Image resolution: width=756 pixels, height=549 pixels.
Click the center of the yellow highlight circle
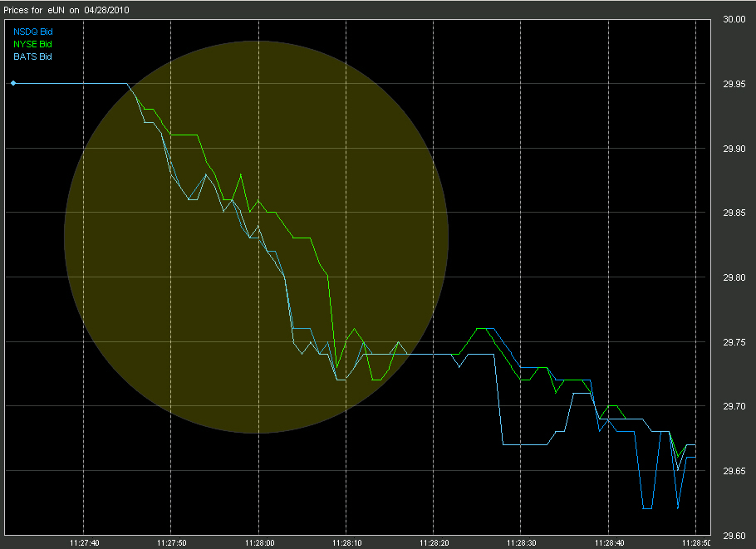pyautogui.click(x=257, y=238)
